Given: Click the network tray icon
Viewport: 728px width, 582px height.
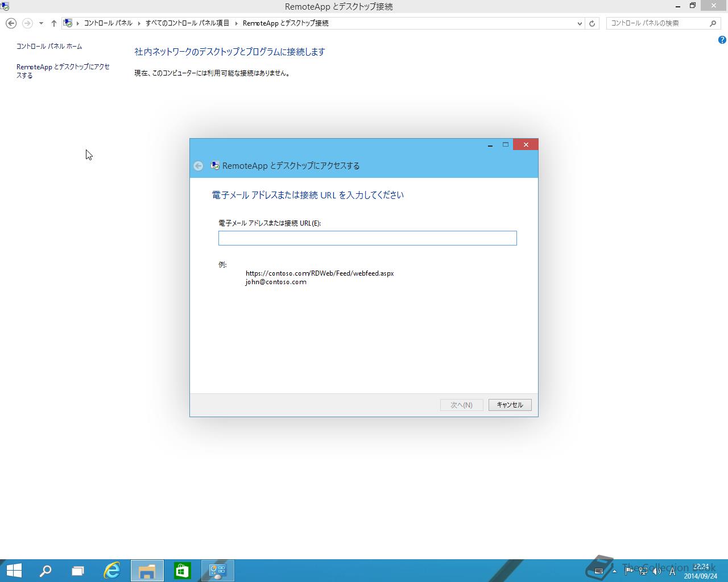Looking at the screenshot, I should pos(643,571).
